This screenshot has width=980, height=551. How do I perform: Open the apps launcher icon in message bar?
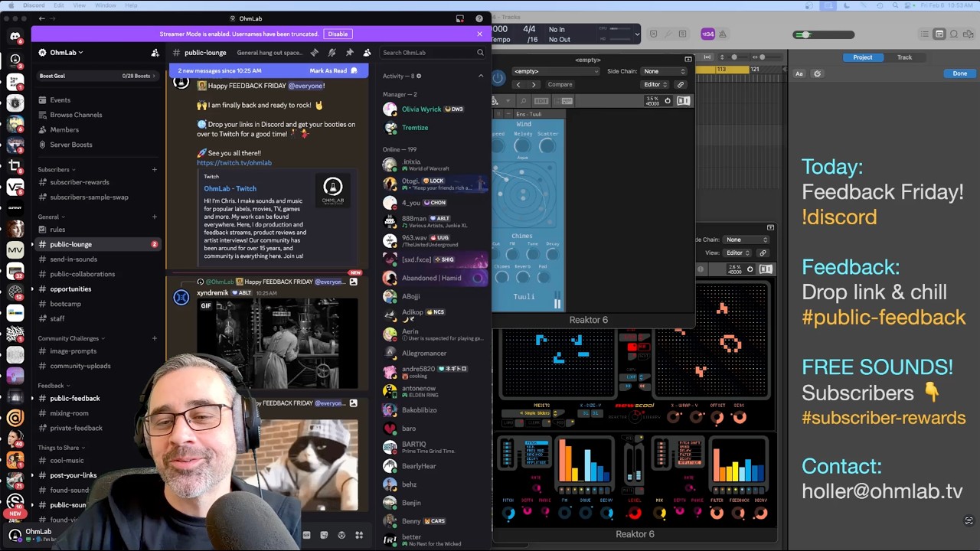pyautogui.click(x=359, y=535)
